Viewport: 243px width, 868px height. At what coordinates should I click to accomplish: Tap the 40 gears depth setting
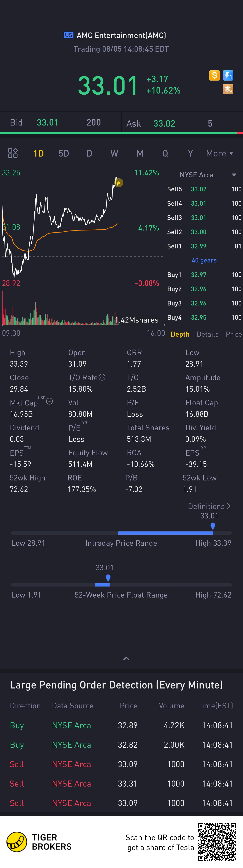coord(204,260)
